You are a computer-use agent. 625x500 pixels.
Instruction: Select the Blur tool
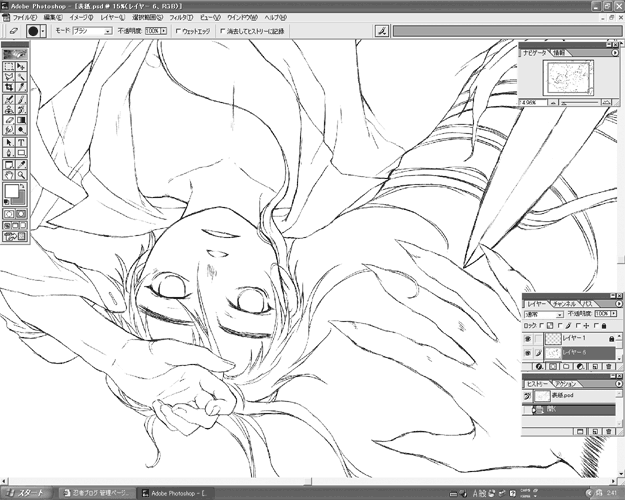[x=9, y=130]
